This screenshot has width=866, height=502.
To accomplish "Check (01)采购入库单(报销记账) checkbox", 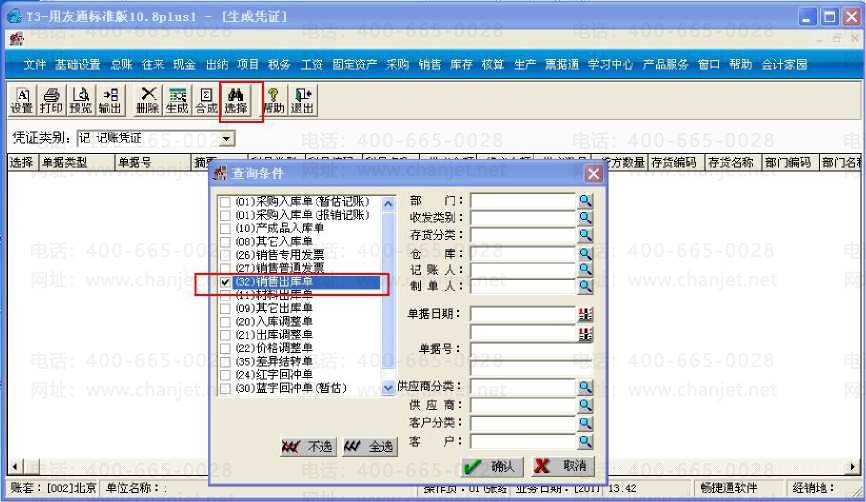I will pyautogui.click(x=225, y=215).
